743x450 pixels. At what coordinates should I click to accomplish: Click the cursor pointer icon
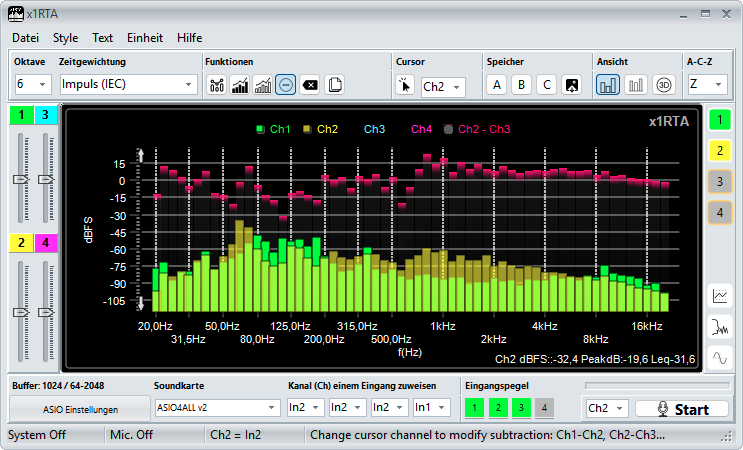click(x=405, y=86)
